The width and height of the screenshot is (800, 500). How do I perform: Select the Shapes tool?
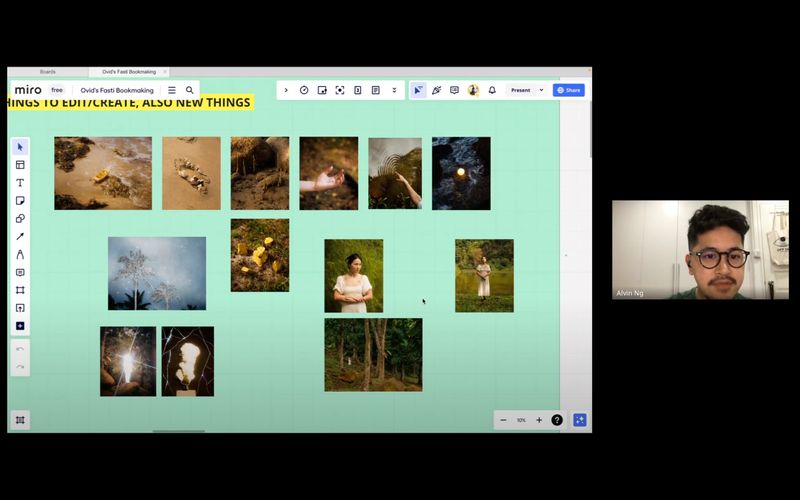click(20, 218)
